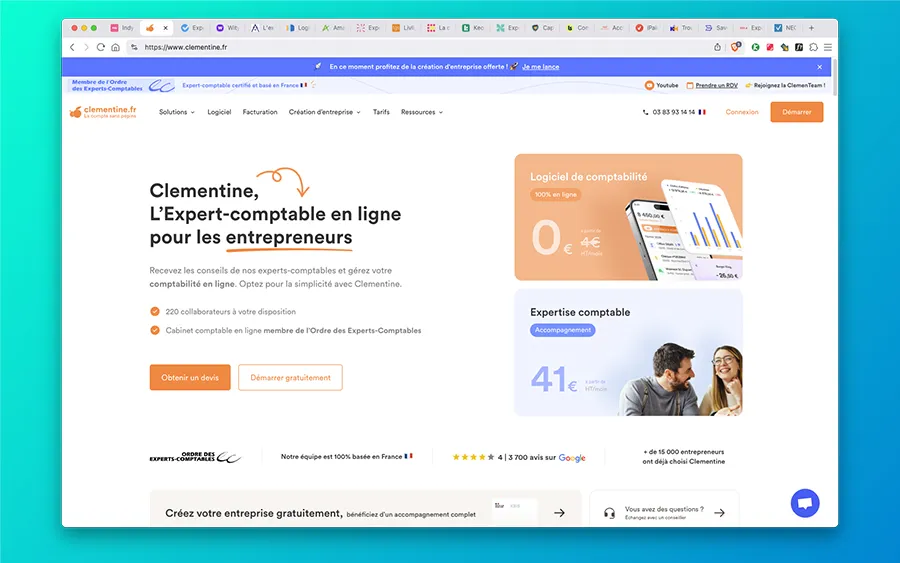Viewport: 900px width, 563px height.
Task: Switch to the iPai browser tab
Action: (x=647, y=28)
